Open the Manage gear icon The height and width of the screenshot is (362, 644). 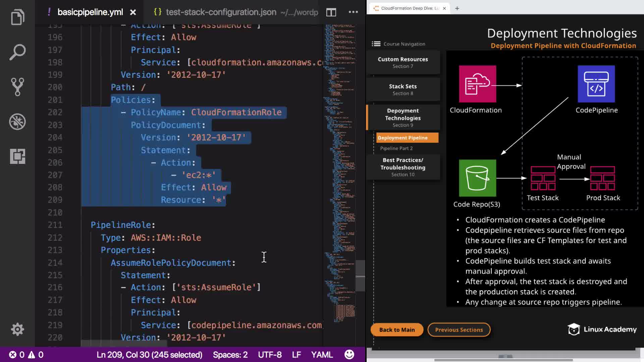17,329
